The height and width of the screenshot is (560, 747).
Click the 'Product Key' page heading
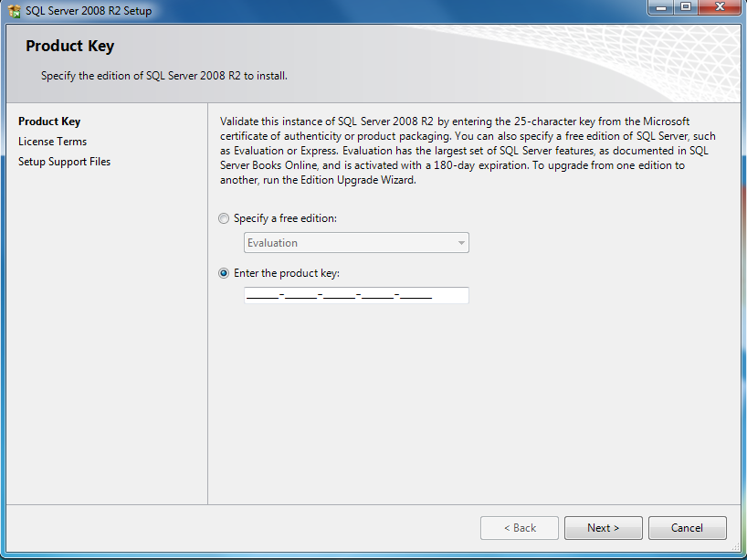click(x=70, y=47)
